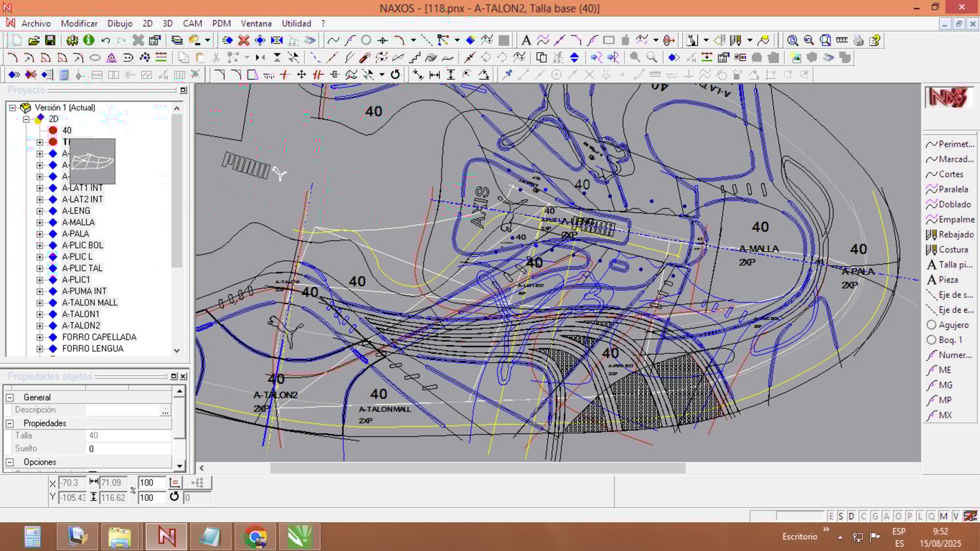
Task: Open the Utilidad menu
Action: [296, 24]
